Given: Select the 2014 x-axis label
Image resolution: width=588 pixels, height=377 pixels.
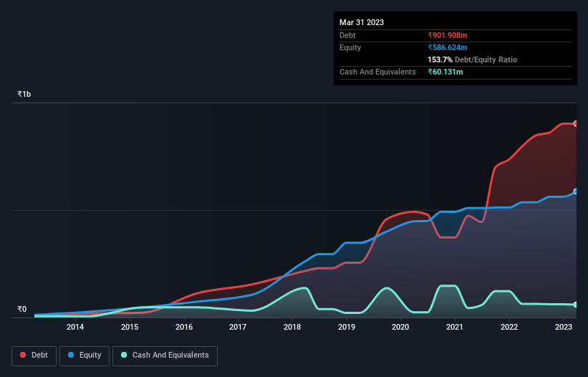Looking at the screenshot, I should 75,327.
